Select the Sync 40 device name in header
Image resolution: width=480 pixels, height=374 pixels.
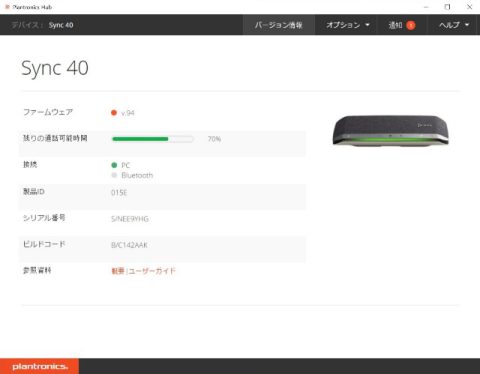tap(61, 25)
